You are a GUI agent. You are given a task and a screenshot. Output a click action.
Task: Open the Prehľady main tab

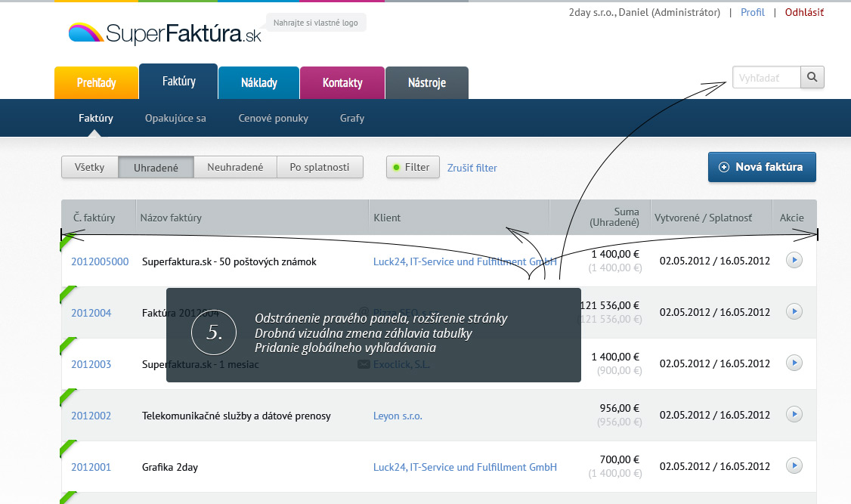[96, 82]
